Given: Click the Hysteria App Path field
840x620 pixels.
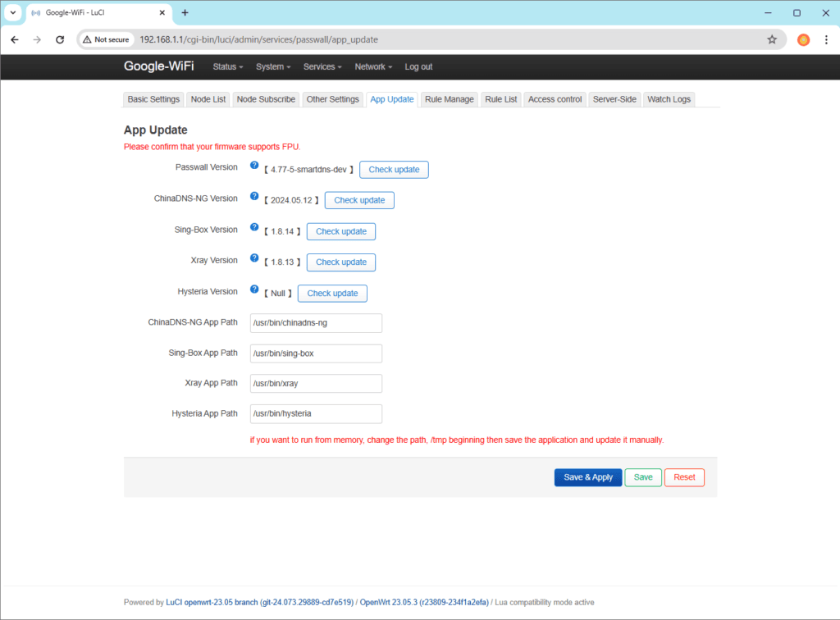Looking at the screenshot, I should pos(316,414).
